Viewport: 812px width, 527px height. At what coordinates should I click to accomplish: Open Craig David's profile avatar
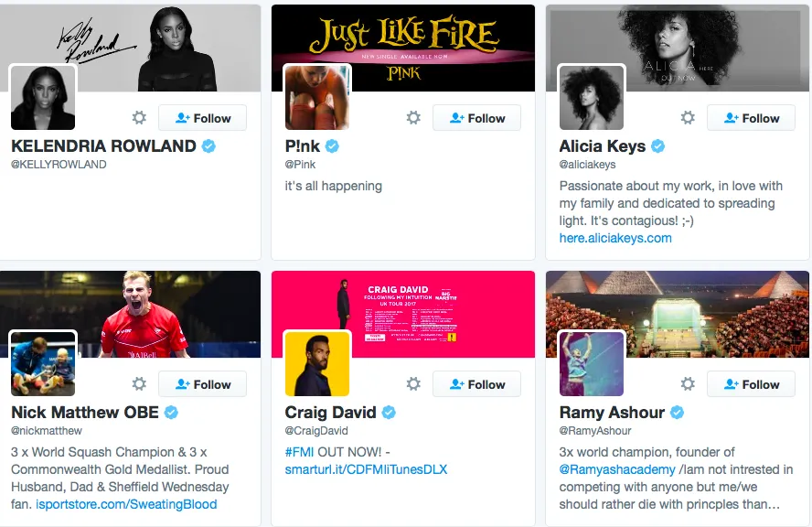317,364
